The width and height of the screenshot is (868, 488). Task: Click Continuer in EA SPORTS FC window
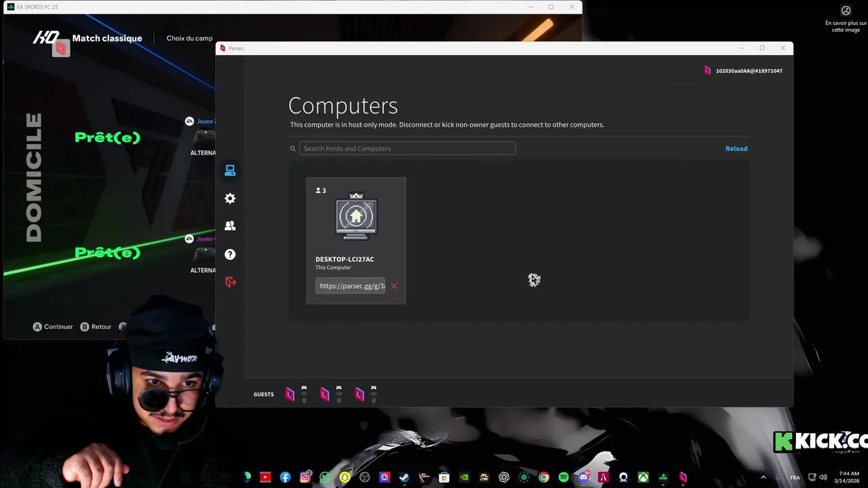point(53,327)
